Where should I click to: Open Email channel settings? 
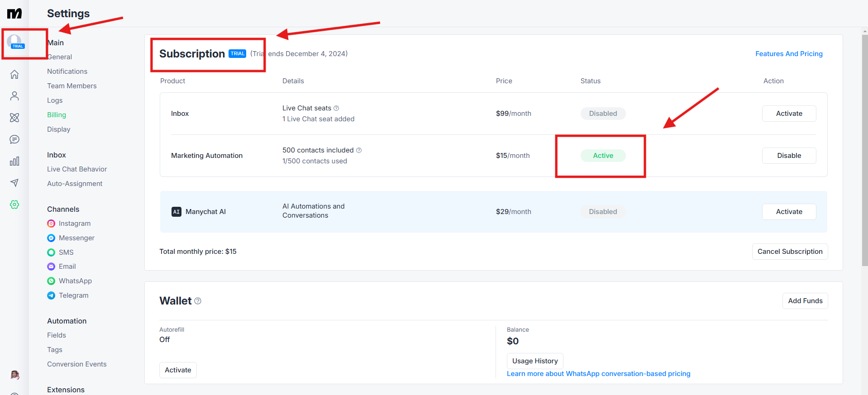point(67,267)
